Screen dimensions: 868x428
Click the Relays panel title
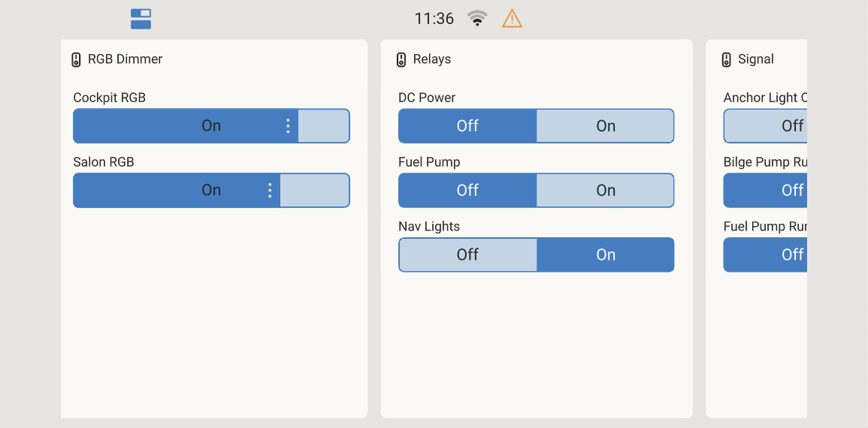coord(432,59)
